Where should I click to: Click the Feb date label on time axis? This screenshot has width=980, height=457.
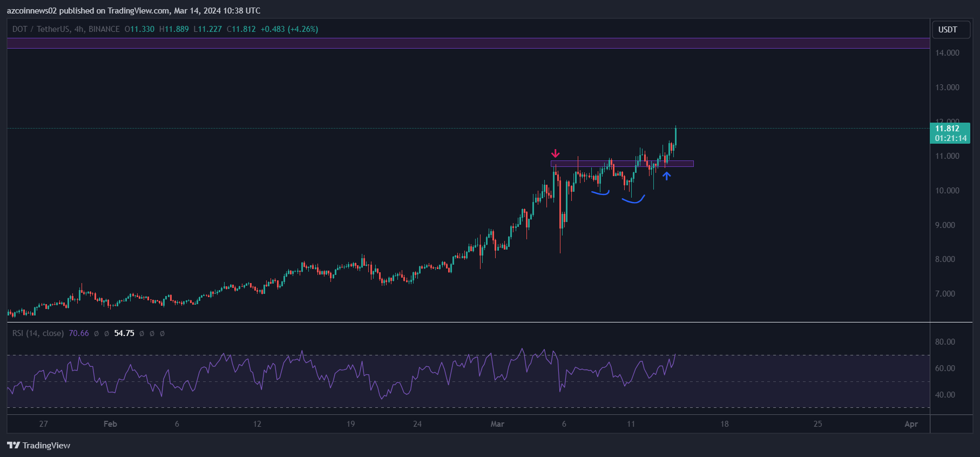click(x=110, y=424)
